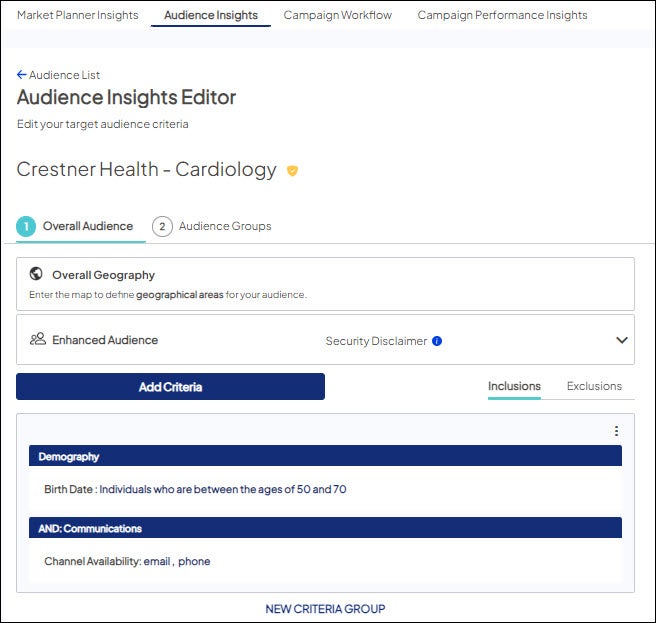Screen dimensions: 656x623
Task: Switch to Market Planner Insights tab
Action: pos(77,15)
